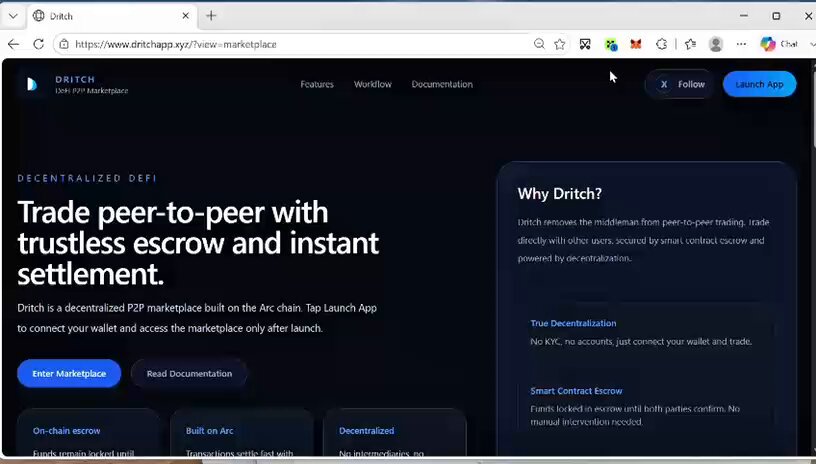Click the DECENTRALIZED DEFI label

[87, 178]
